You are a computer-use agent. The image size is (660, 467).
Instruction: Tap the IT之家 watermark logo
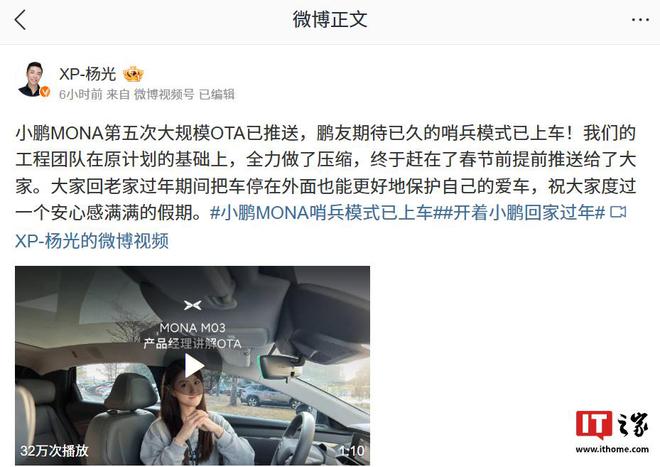point(612,425)
